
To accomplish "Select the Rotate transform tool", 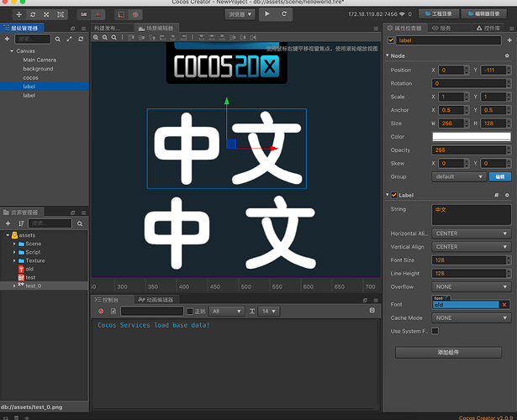I will pyautogui.click(x=33, y=14).
